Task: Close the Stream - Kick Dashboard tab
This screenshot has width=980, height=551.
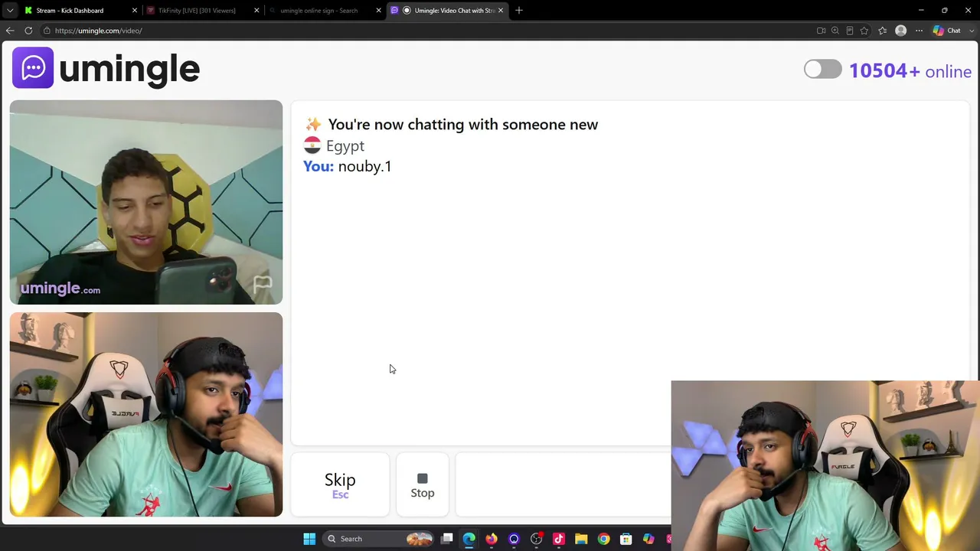Action: [135, 10]
